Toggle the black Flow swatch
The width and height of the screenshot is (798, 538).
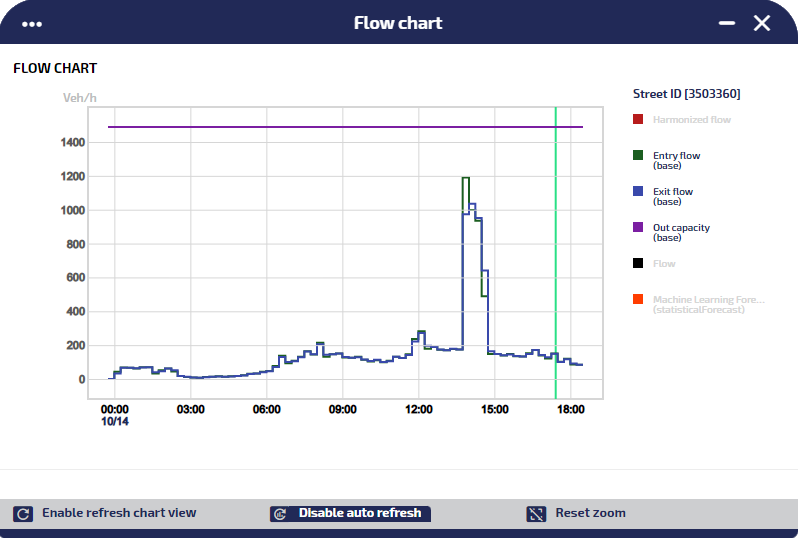638,263
